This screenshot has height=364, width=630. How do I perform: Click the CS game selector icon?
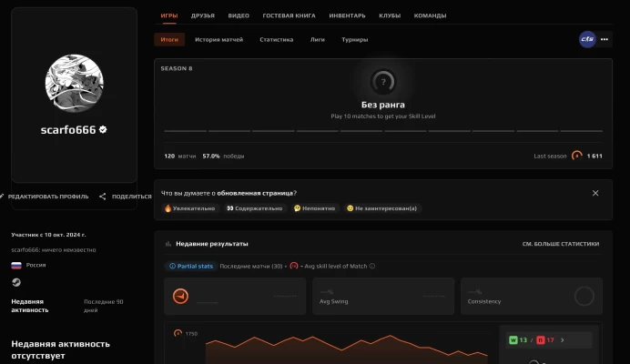[x=587, y=39]
